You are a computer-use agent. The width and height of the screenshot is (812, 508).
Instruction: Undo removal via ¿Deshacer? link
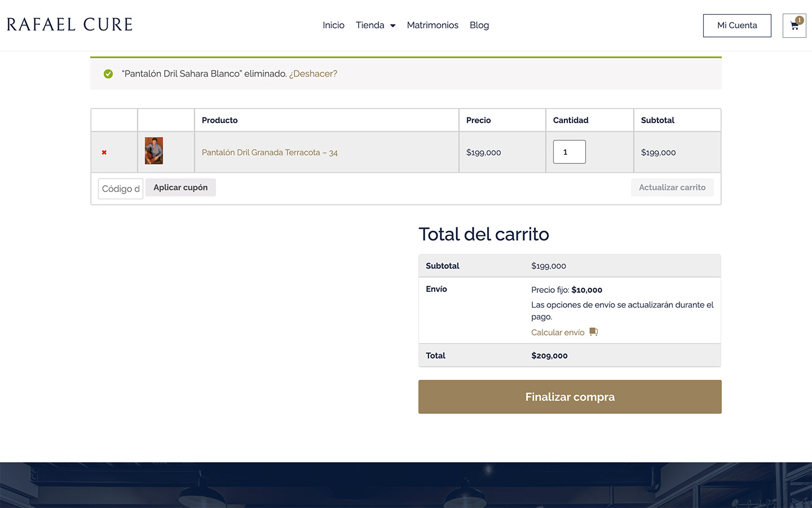[313, 74]
